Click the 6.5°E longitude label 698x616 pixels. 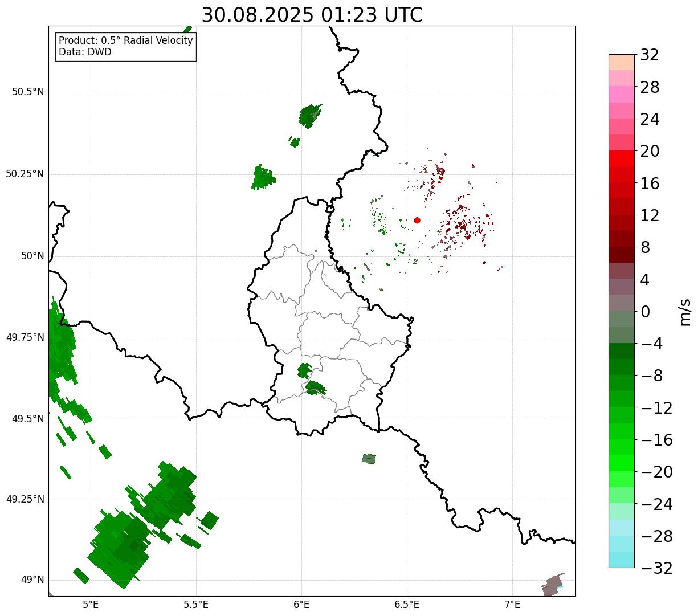[x=407, y=605]
